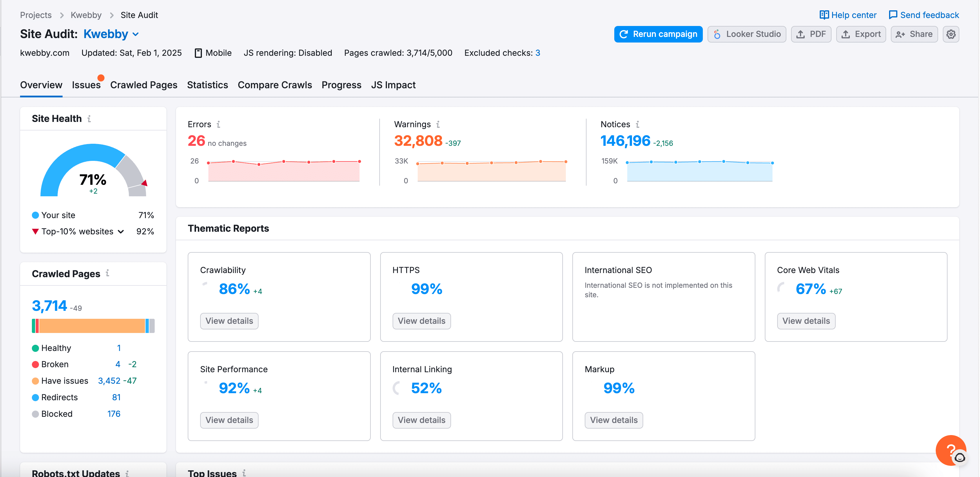The height and width of the screenshot is (477, 980).
Task: Open the Progress tab
Action: pos(341,85)
